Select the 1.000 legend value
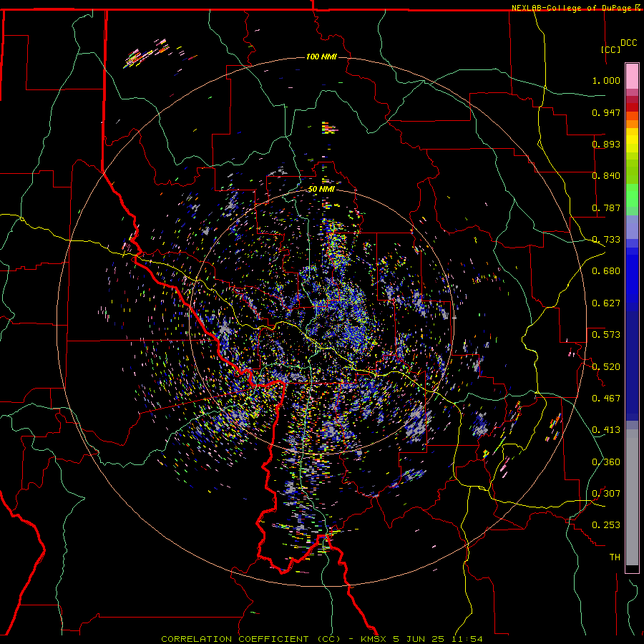The width and height of the screenshot is (644, 644). (x=606, y=80)
